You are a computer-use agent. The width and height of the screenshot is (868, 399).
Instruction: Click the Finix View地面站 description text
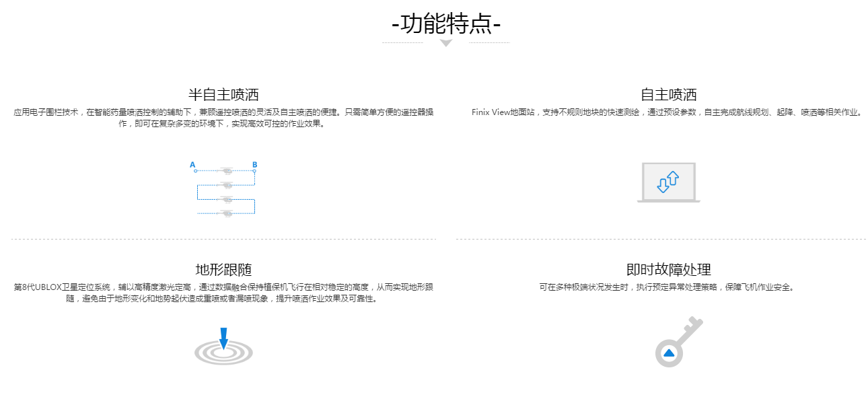(667, 112)
